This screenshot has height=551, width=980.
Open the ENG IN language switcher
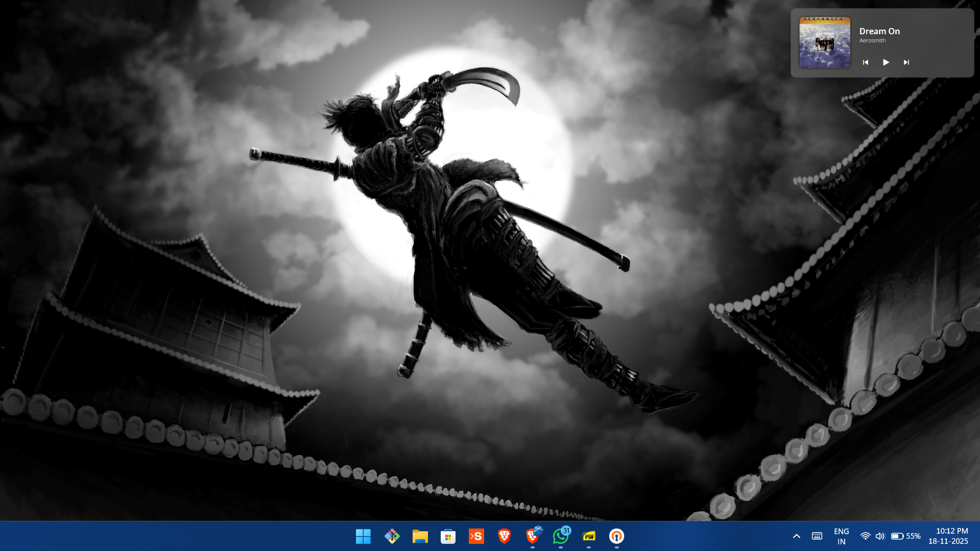841,536
